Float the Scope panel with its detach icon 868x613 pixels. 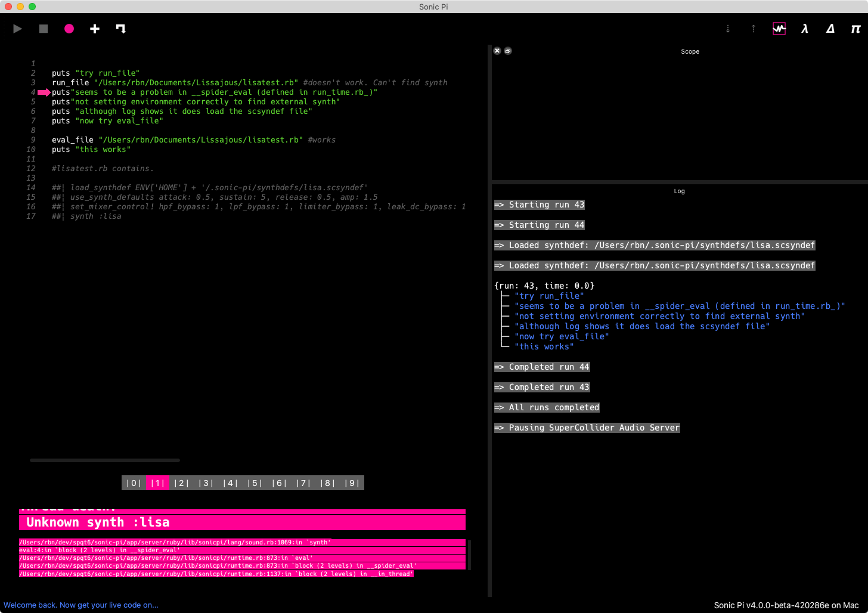508,51
